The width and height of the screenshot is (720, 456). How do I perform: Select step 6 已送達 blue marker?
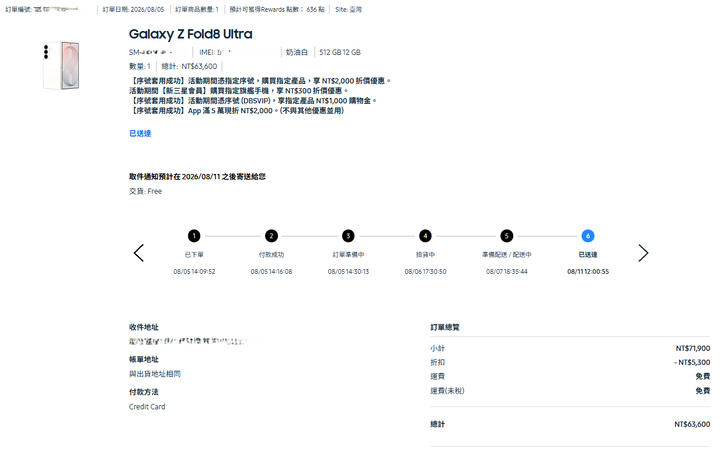coord(588,236)
